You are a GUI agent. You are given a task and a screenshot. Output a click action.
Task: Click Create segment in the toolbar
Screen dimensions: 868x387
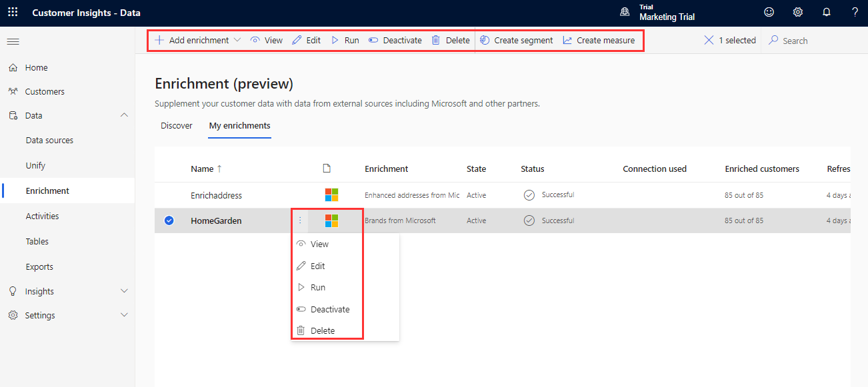point(517,41)
